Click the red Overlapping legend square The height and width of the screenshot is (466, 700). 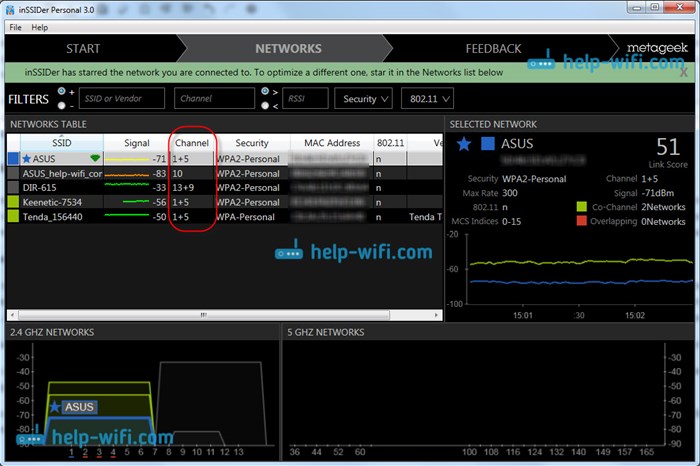click(581, 221)
